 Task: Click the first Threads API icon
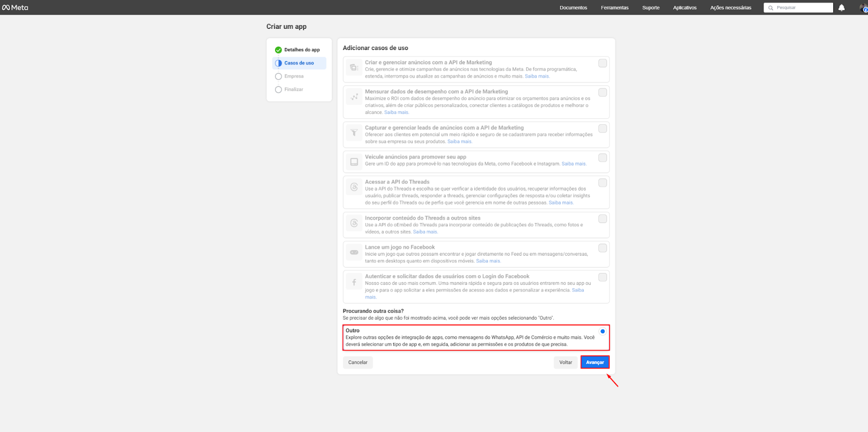pyautogui.click(x=354, y=187)
